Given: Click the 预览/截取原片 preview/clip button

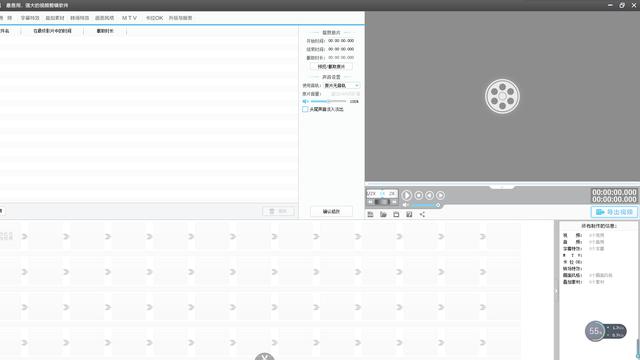Looking at the screenshot, I should pos(331,67).
